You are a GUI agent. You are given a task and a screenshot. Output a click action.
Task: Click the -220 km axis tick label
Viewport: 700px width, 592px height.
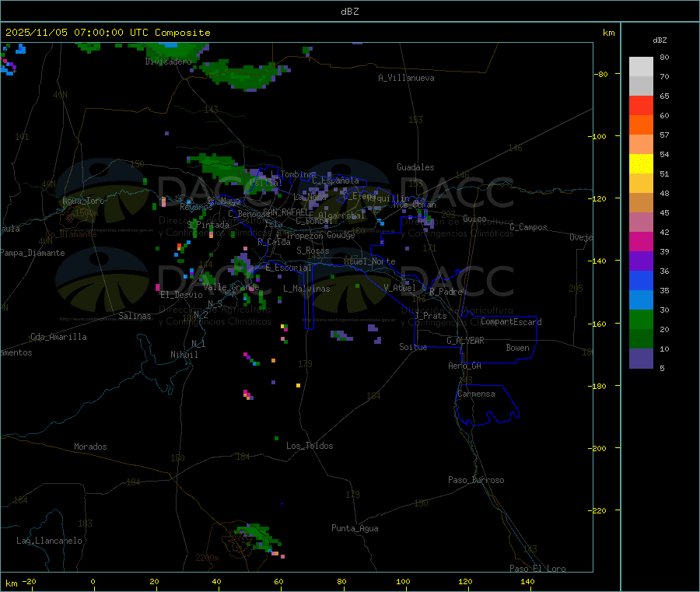[598, 511]
